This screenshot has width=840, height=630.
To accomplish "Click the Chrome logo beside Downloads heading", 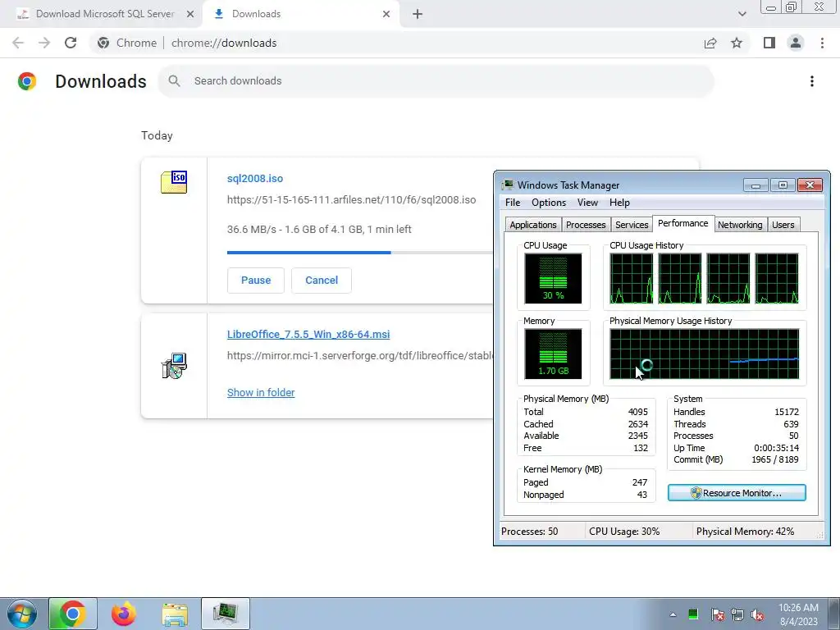I will (x=27, y=81).
